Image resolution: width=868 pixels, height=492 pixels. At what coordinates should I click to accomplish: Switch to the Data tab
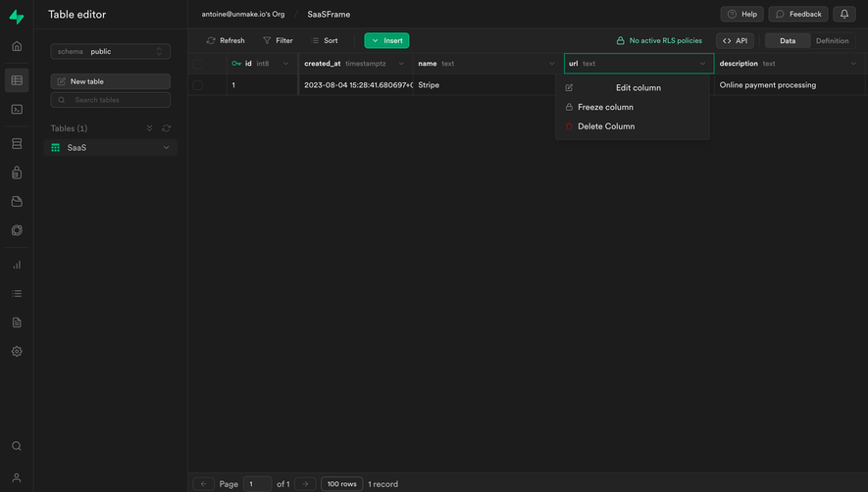click(788, 41)
